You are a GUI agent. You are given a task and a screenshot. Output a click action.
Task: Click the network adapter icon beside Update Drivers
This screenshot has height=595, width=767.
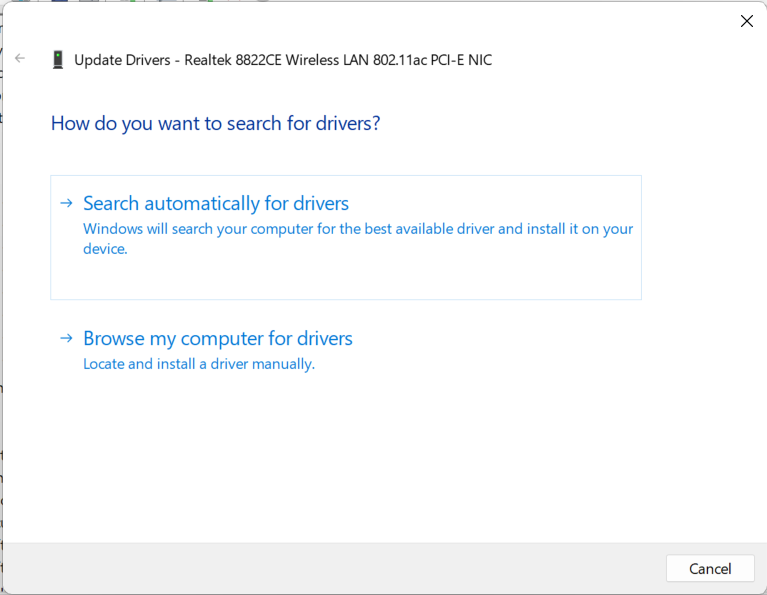tap(58, 60)
